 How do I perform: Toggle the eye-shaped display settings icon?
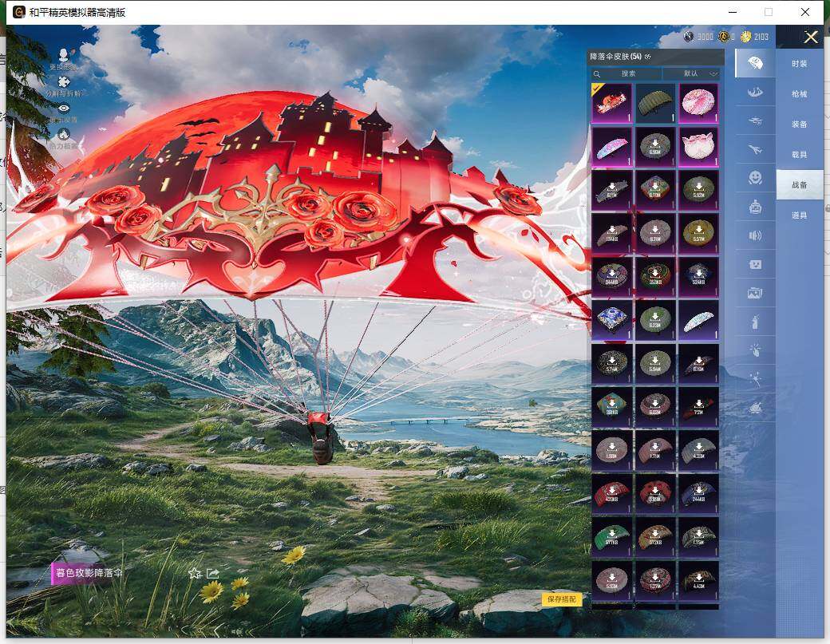(64, 109)
